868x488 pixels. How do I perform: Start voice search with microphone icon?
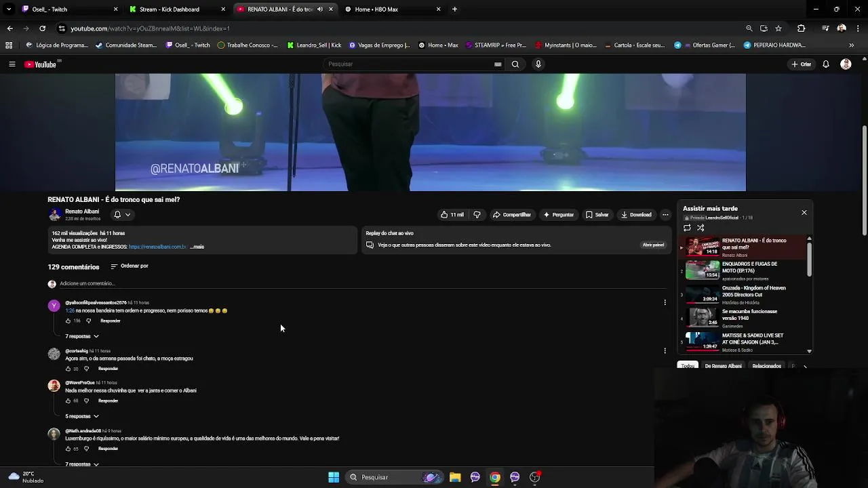[538, 64]
